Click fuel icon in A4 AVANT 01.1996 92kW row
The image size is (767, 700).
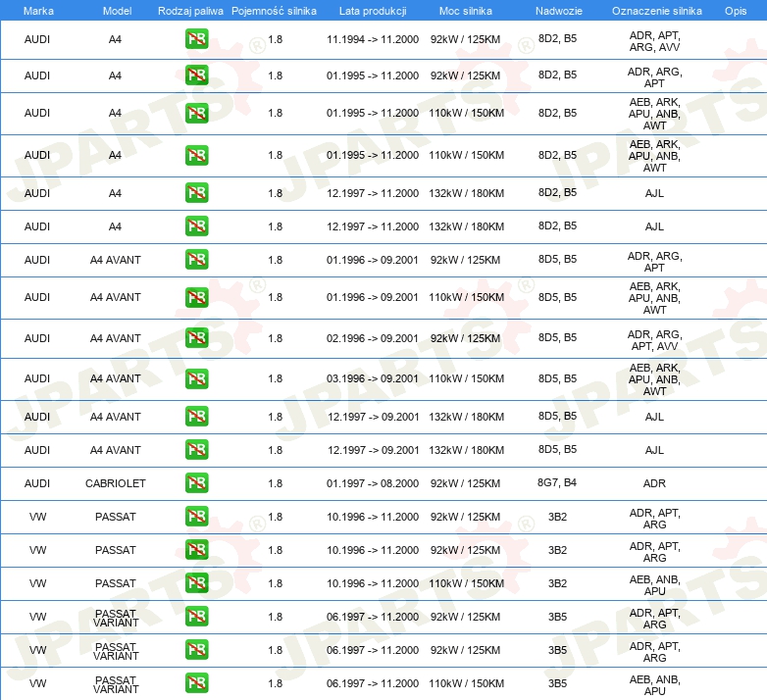pos(196,260)
